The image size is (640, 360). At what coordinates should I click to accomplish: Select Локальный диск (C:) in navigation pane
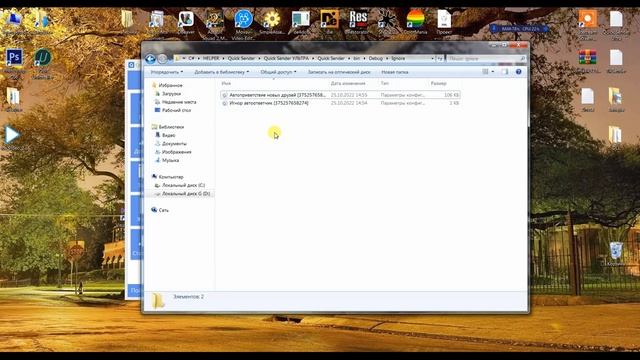coord(183,185)
